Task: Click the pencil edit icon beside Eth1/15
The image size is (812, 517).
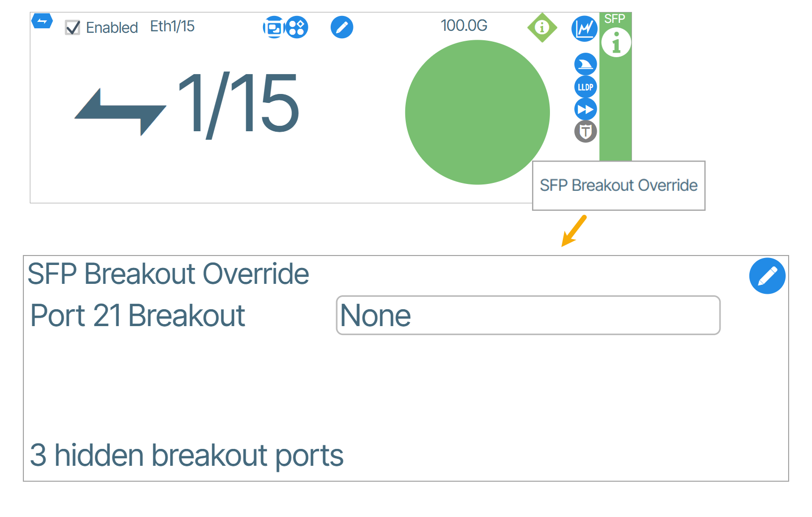Action: coord(342,27)
